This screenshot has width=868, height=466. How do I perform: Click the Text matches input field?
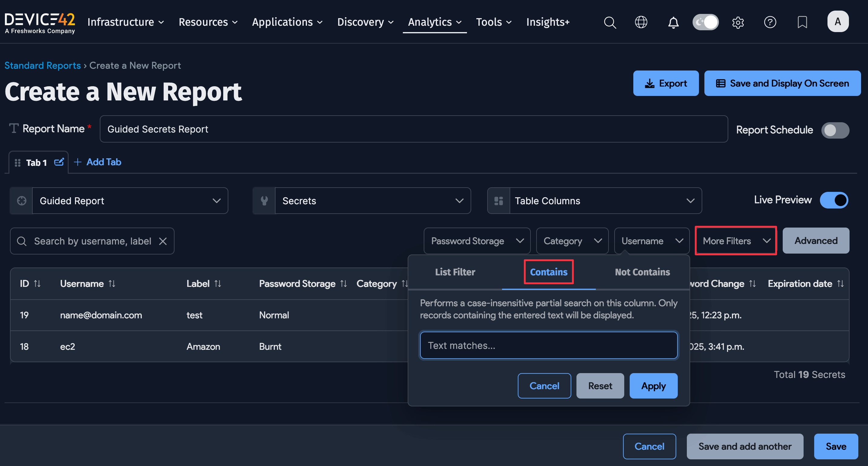coord(549,345)
